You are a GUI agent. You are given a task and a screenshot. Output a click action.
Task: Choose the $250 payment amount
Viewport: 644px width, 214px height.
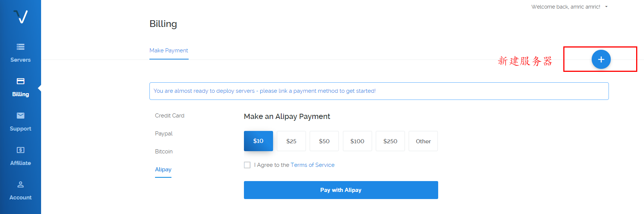(390, 141)
